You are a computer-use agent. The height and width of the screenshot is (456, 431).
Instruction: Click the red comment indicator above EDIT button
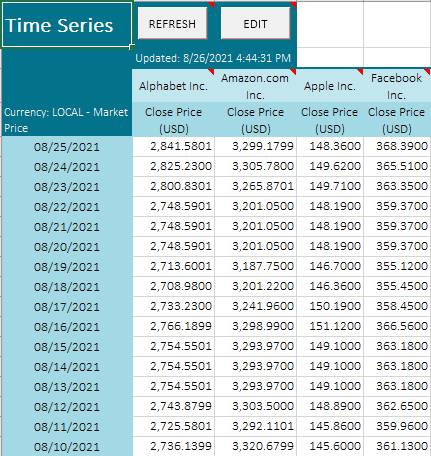(293, 4)
